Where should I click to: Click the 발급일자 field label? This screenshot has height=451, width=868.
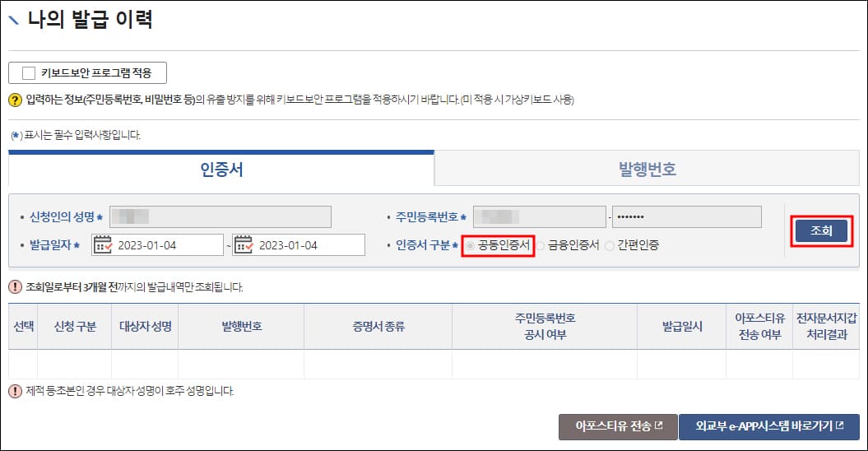(50, 245)
